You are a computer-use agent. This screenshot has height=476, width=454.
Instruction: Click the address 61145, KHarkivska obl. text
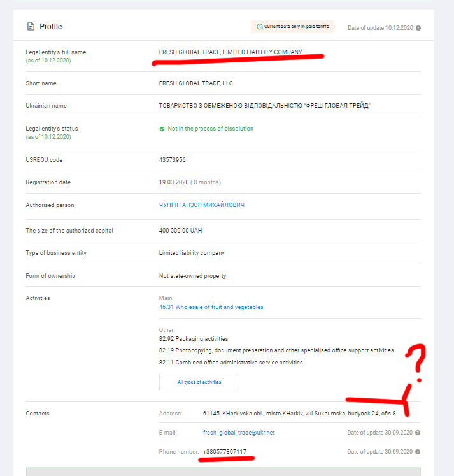pos(299,414)
